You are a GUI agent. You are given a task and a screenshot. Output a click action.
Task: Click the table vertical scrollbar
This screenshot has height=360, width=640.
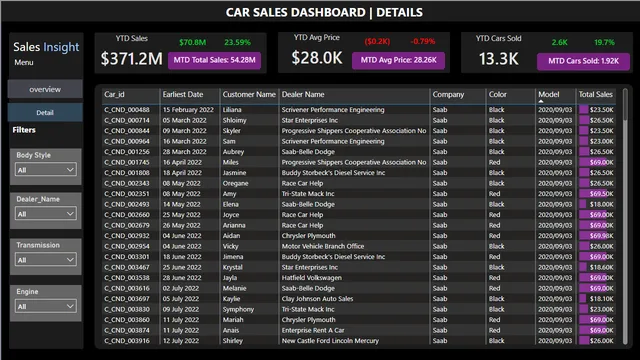tap(625, 216)
